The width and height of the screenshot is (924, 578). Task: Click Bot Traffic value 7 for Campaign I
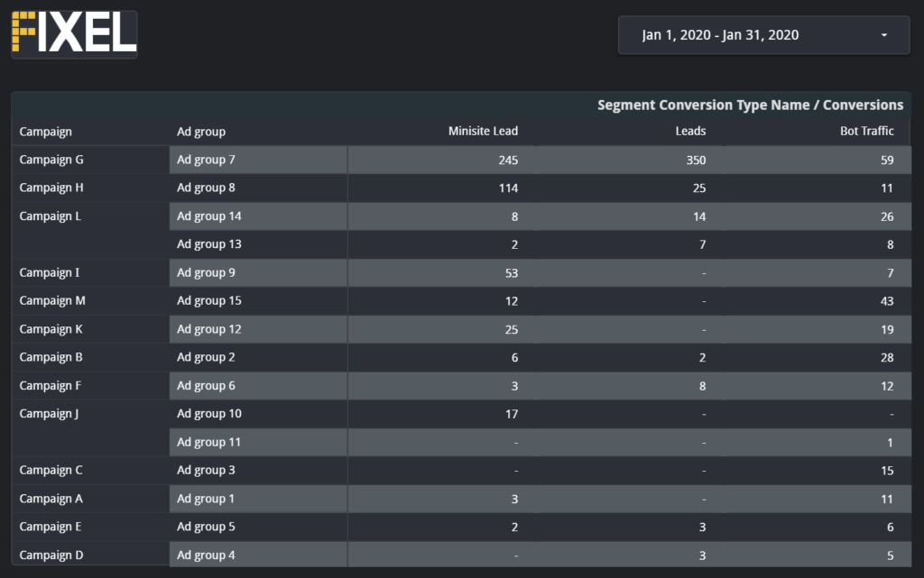[x=890, y=273]
